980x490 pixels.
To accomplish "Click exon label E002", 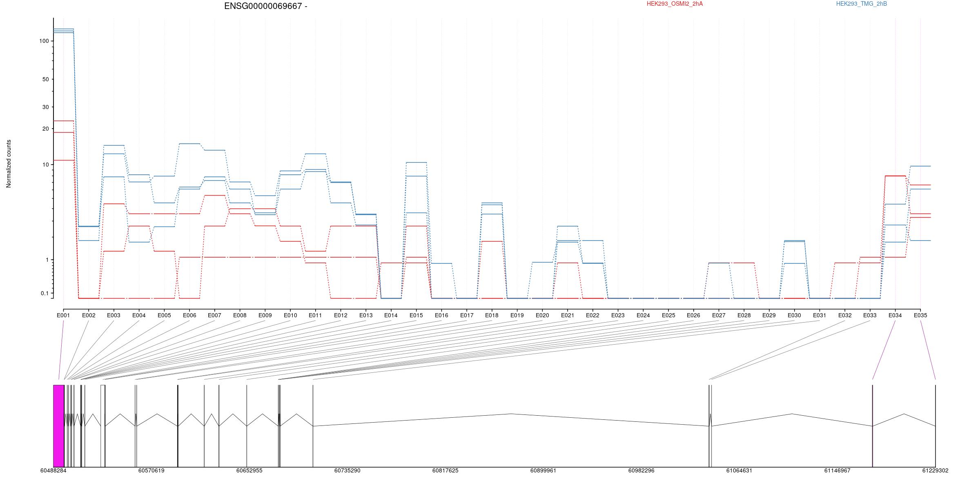I will tap(89, 315).
